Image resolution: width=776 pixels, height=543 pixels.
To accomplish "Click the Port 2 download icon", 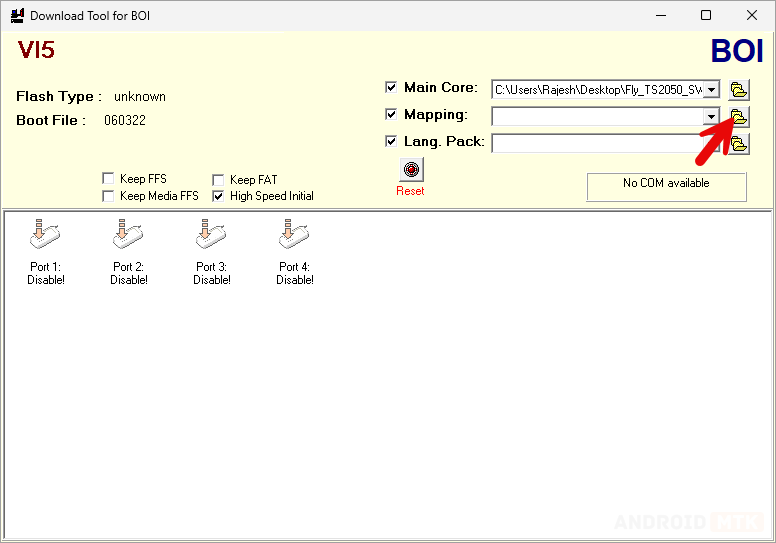I will click(129, 236).
